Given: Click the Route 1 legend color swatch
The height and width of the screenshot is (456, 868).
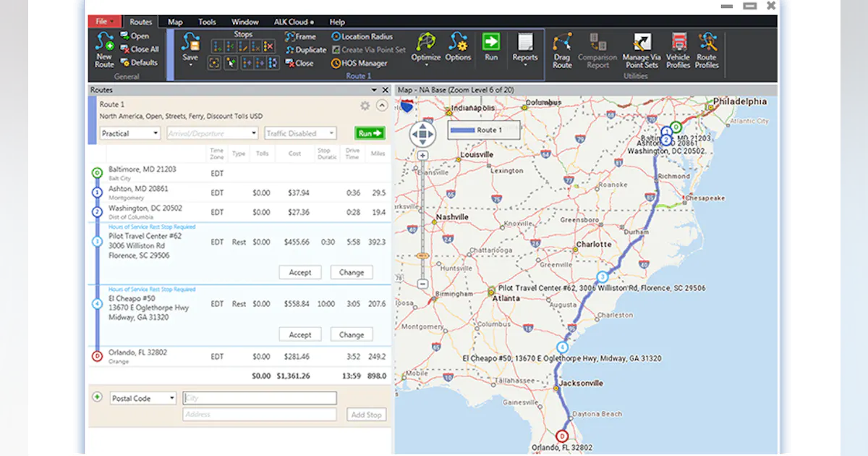Looking at the screenshot, I should pyautogui.click(x=463, y=130).
